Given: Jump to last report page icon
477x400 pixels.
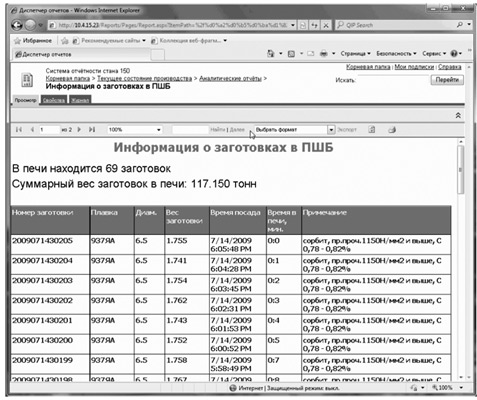Looking at the screenshot, I should click(92, 130).
